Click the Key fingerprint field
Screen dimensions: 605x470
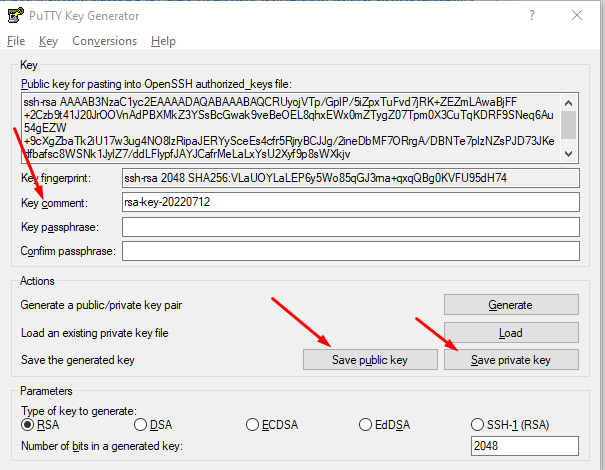(x=351, y=178)
